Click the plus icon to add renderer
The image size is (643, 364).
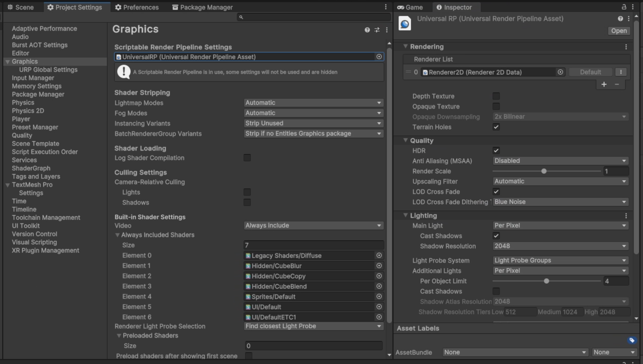click(x=604, y=84)
